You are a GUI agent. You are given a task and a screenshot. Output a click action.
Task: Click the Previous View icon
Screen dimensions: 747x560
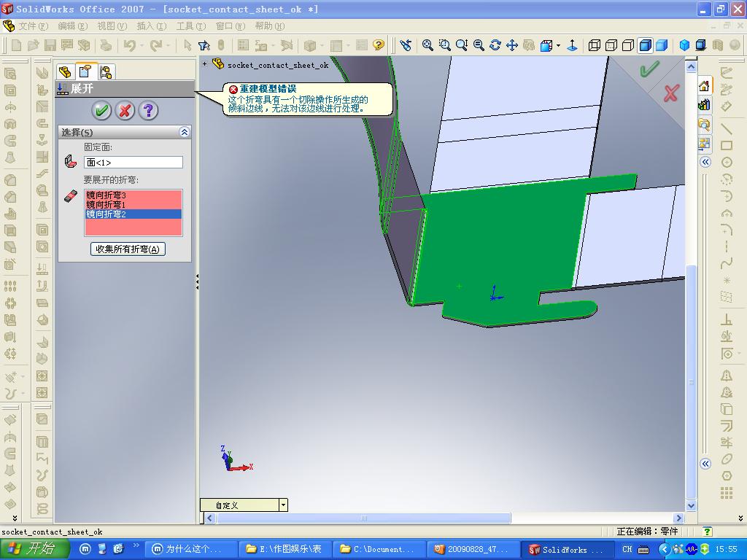(x=406, y=45)
